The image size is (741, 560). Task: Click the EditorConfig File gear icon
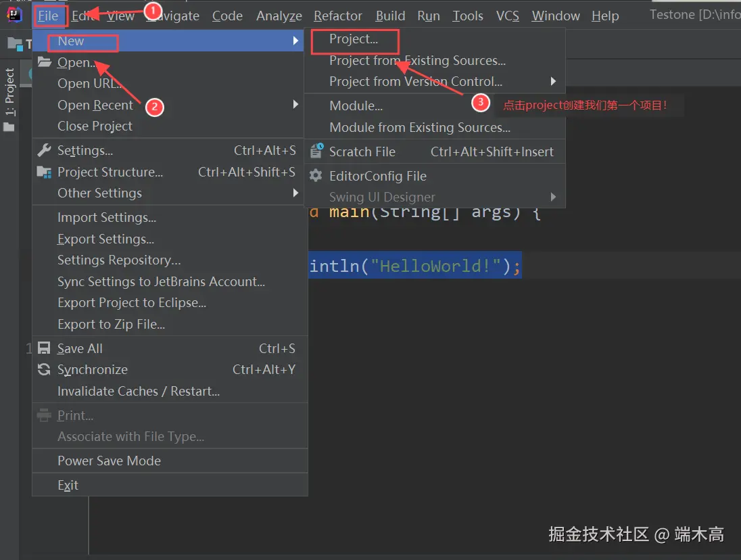click(x=316, y=176)
